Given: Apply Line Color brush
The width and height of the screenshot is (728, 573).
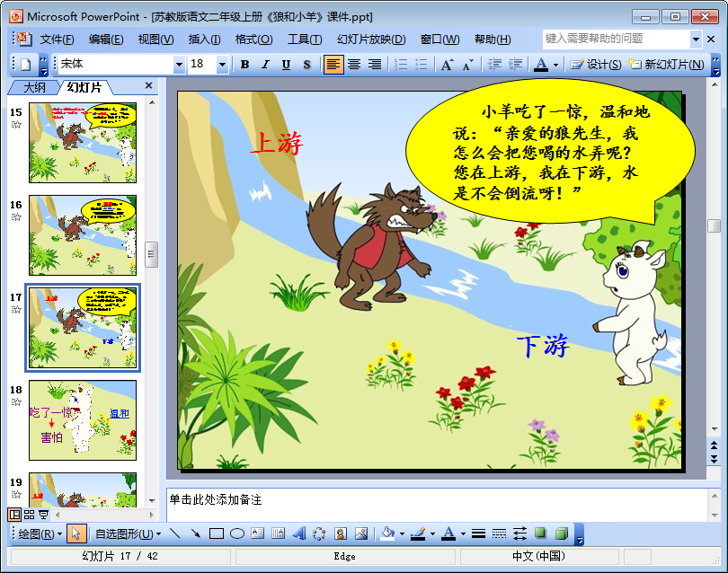Looking at the screenshot, I should [418, 533].
